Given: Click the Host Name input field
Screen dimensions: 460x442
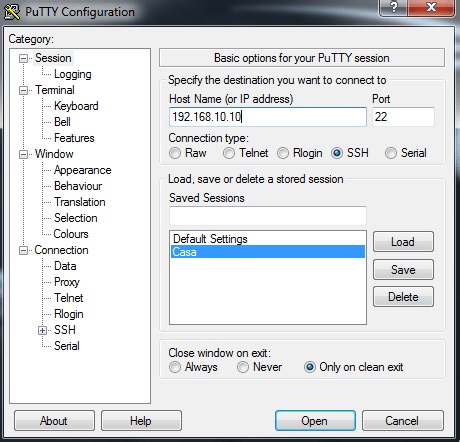Looking at the screenshot, I should (x=268, y=117).
